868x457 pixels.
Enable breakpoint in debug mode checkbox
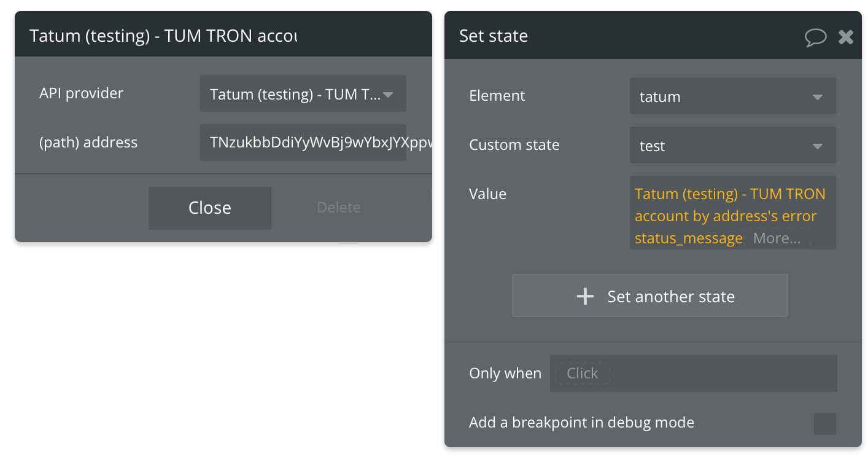pos(824,423)
